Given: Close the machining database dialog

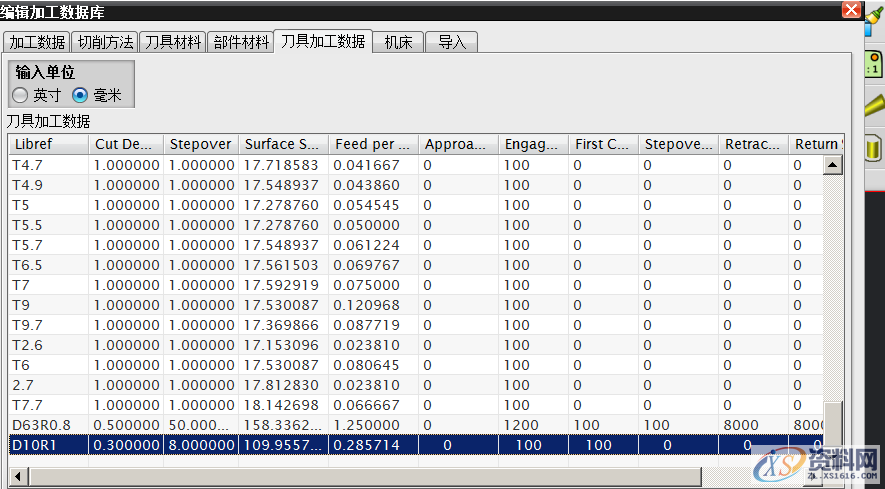Looking at the screenshot, I should (851, 10).
